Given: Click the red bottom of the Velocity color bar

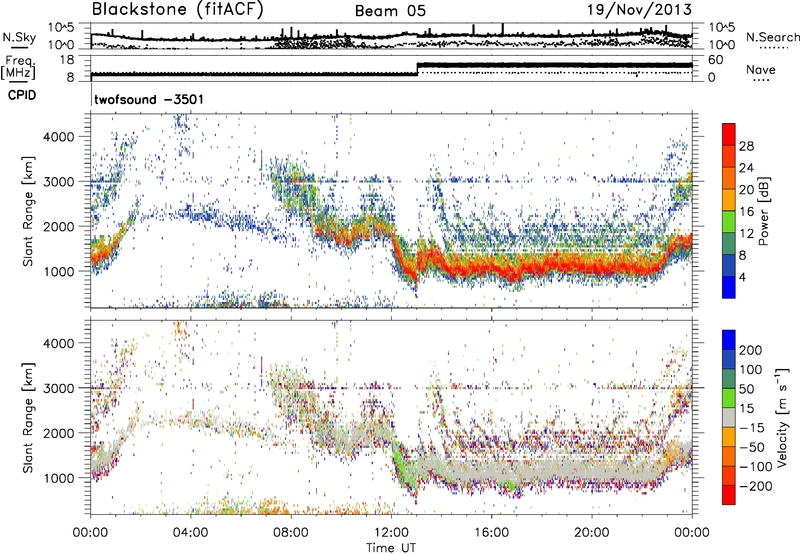Looking at the screenshot, I should click(729, 495).
